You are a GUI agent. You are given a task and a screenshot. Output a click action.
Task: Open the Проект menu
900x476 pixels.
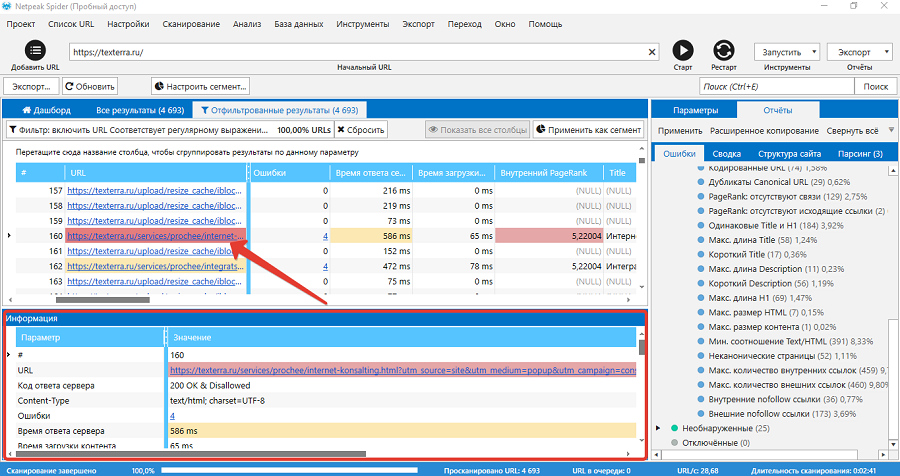click(21, 24)
